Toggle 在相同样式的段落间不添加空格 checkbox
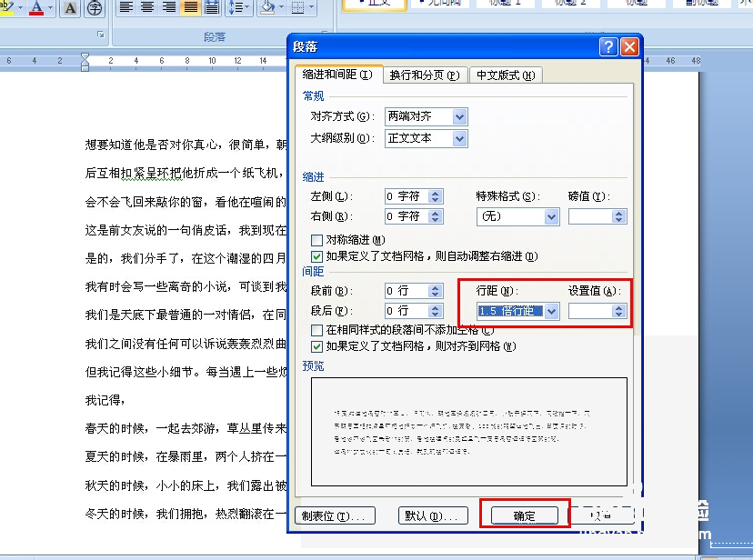Screen dimensions: 753x560 [x=316, y=330]
